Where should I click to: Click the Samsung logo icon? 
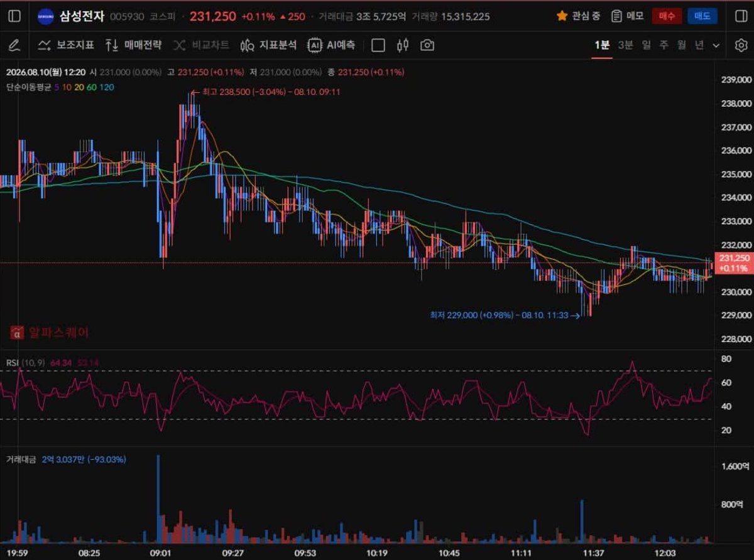(45, 16)
